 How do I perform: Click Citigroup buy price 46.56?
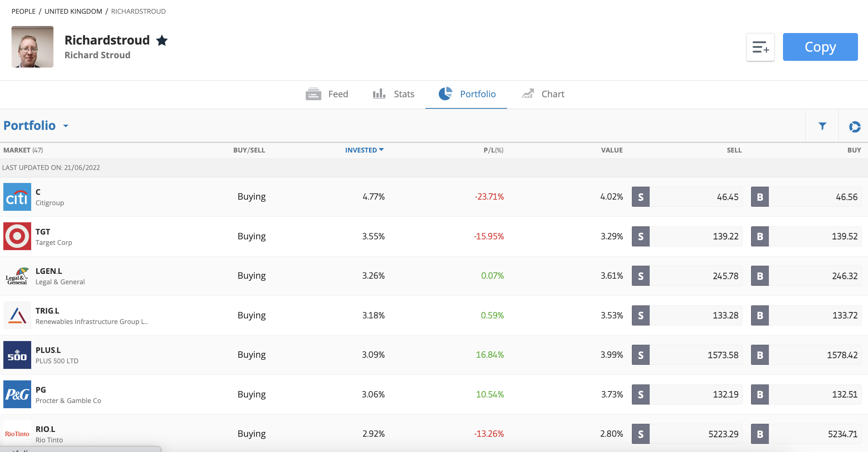[x=846, y=197]
